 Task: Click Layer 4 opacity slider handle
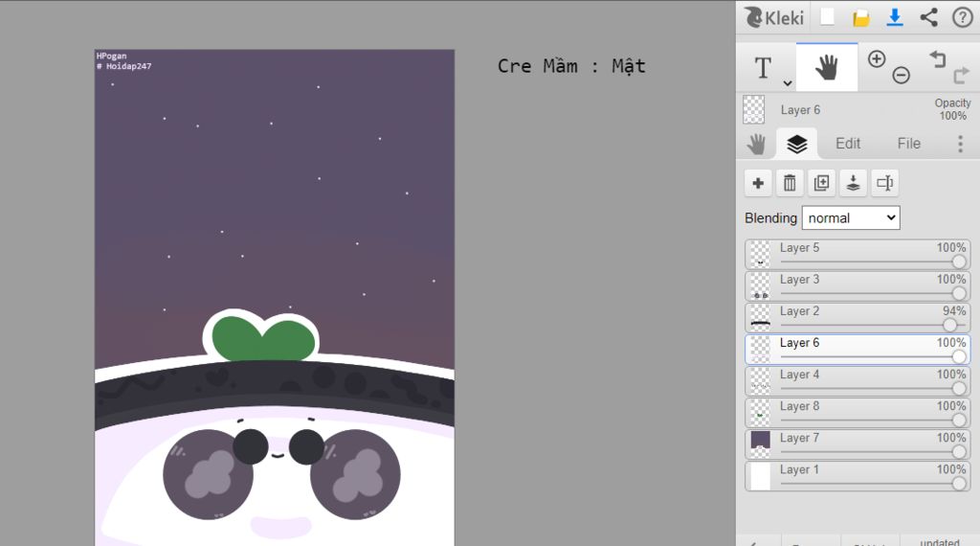tap(959, 388)
